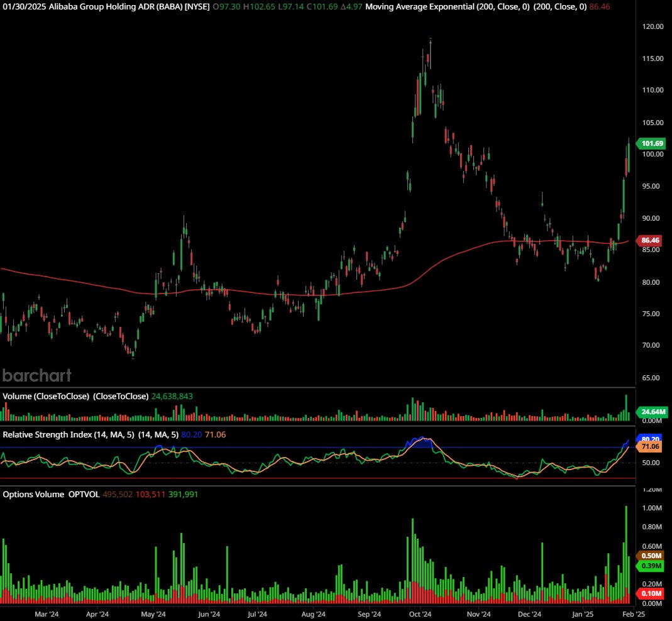Click the 95.00 price axis label

pos(651,187)
